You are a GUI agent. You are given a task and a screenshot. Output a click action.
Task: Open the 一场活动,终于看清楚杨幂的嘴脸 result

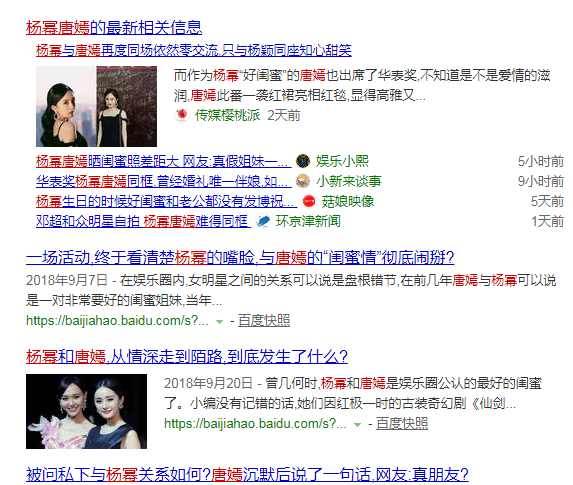(240, 258)
